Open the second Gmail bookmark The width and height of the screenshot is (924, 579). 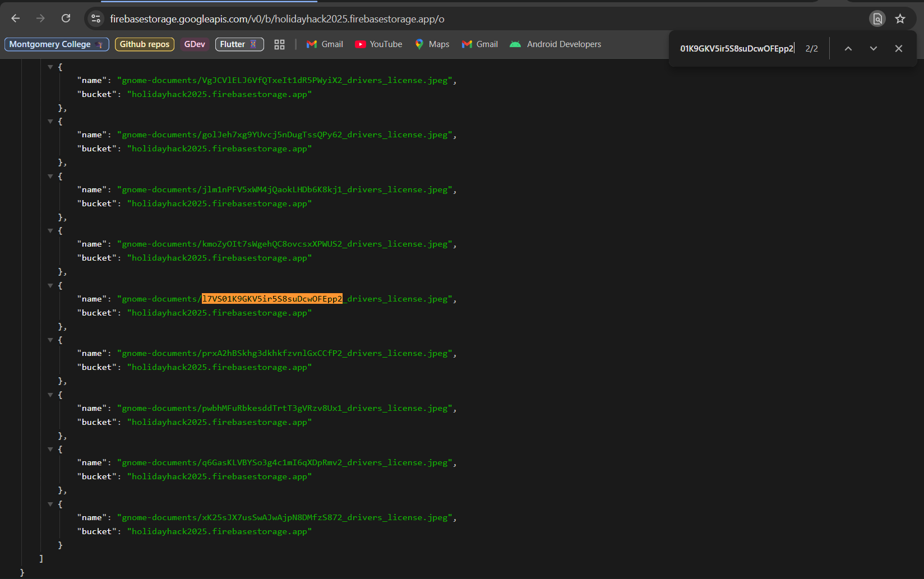(x=479, y=44)
